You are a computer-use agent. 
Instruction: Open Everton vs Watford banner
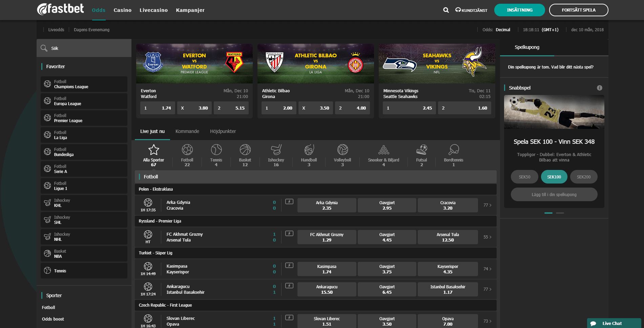[194, 64]
